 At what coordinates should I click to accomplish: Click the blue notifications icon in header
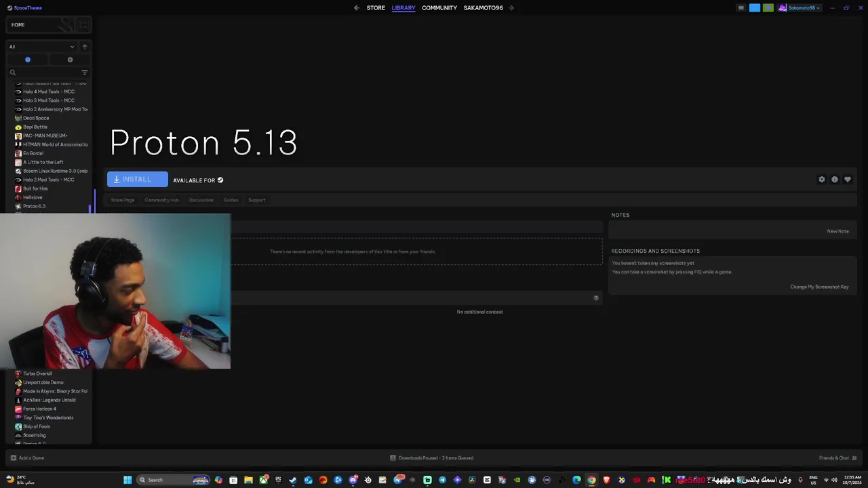pyautogui.click(x=755, y=8)
